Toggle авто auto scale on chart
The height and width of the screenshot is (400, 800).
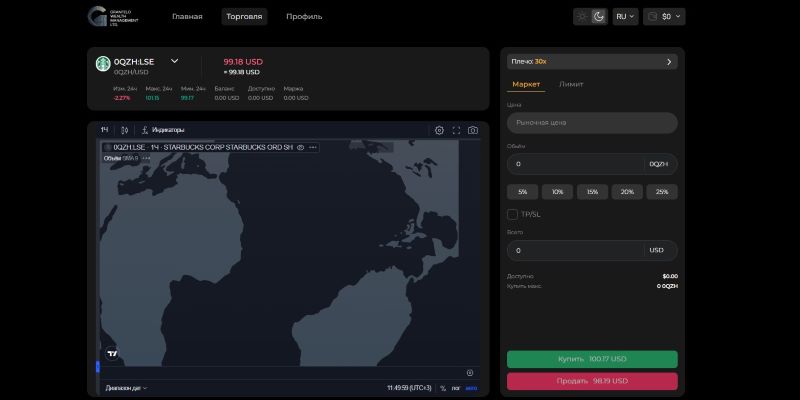pos(471,388)
